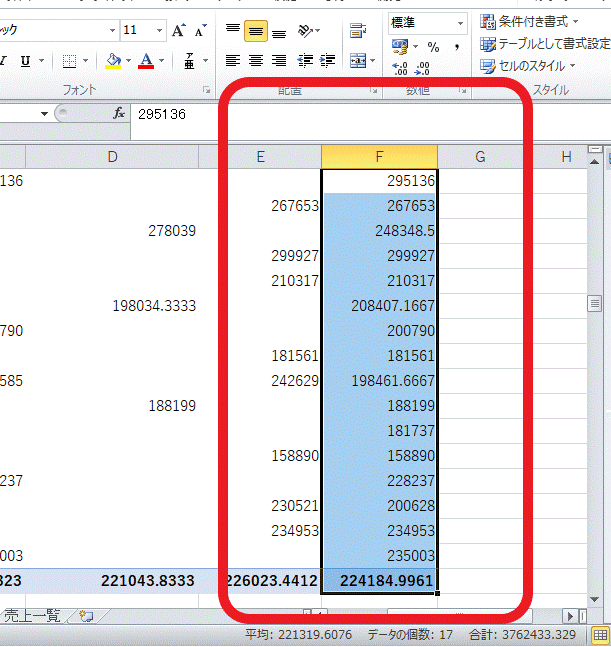This screenshot has width=611, height=647.
Task: Switch to the 売上一覧 sheet tab
Action: pos(34,616)
